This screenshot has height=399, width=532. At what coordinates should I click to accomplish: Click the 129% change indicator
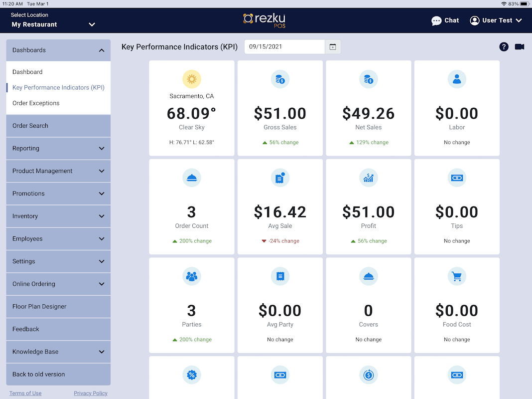point(369,142)
